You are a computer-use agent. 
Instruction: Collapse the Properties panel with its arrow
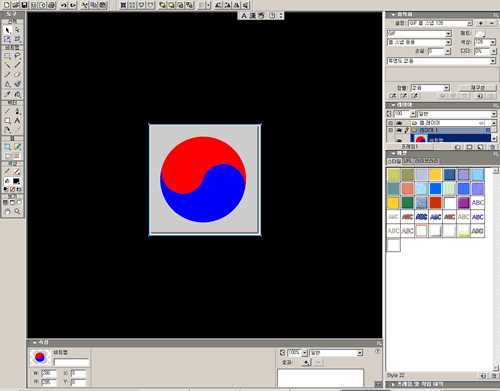(x=35, y=343)
